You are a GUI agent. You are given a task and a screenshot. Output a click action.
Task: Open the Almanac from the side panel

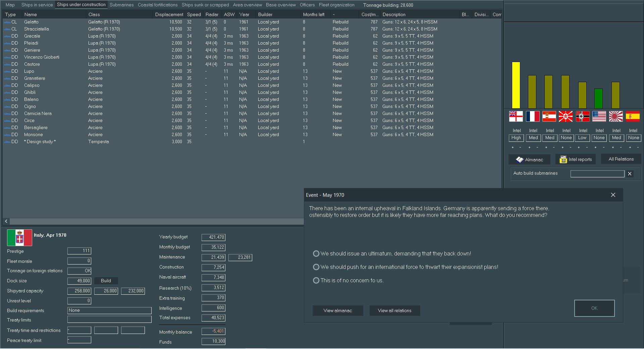529,160
